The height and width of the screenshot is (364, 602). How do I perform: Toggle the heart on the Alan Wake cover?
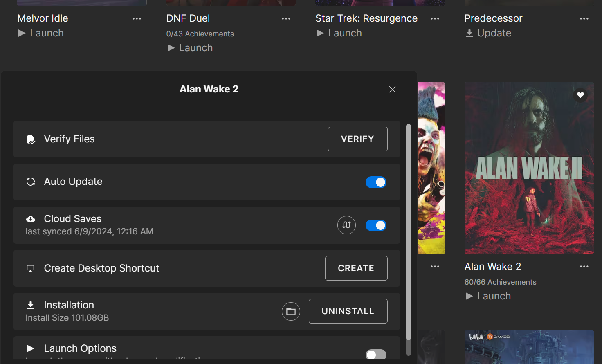click(x=580, y=95)
